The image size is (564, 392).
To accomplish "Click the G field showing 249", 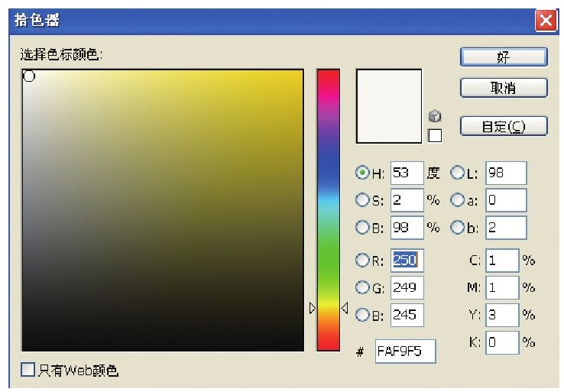I will [x=407, y=287].
